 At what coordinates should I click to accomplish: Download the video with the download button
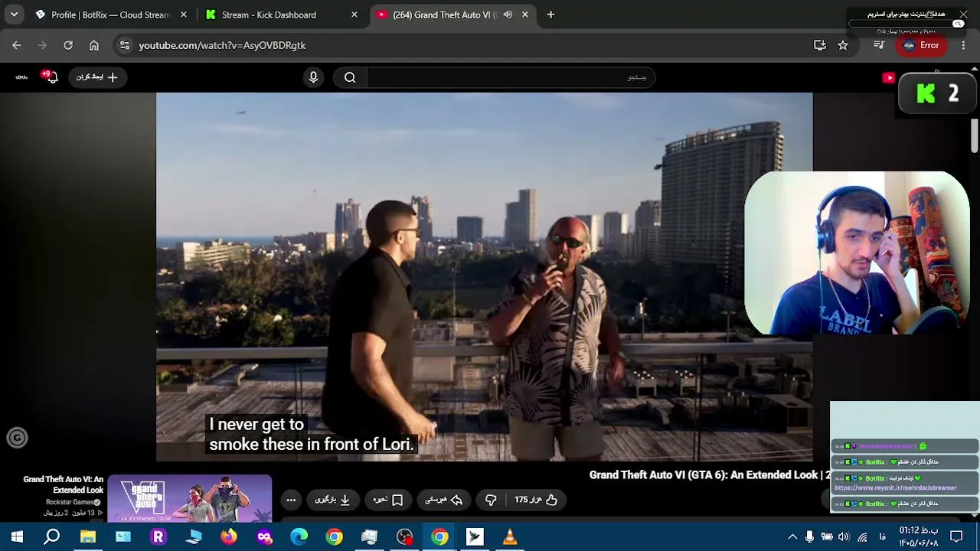point(332,500)
